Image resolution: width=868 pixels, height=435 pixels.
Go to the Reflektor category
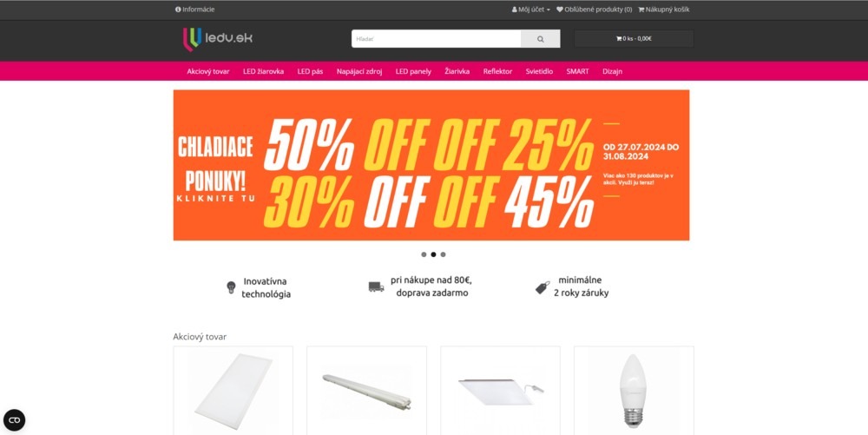pos(497,71)
